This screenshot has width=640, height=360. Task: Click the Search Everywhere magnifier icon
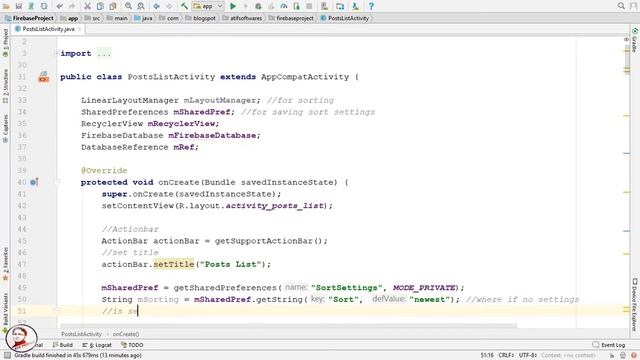[x=621, y=6]
